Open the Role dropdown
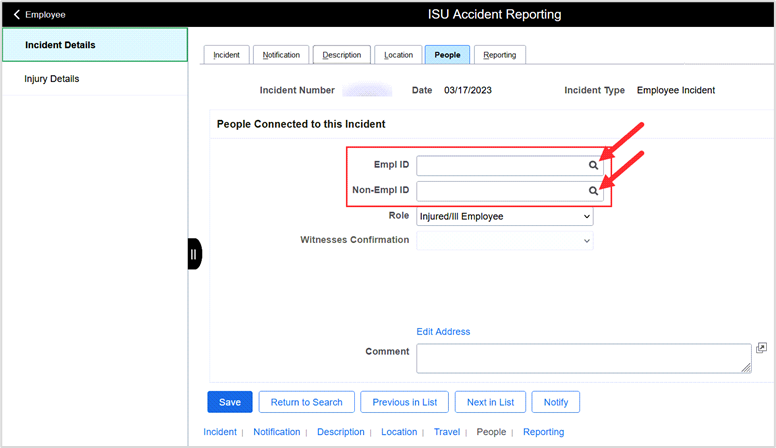The image size is (776, 448). [x=505, y=216]
